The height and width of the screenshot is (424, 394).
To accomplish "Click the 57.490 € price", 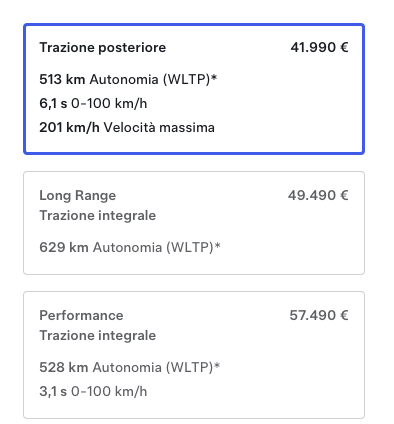I will [x=319, y=315].
